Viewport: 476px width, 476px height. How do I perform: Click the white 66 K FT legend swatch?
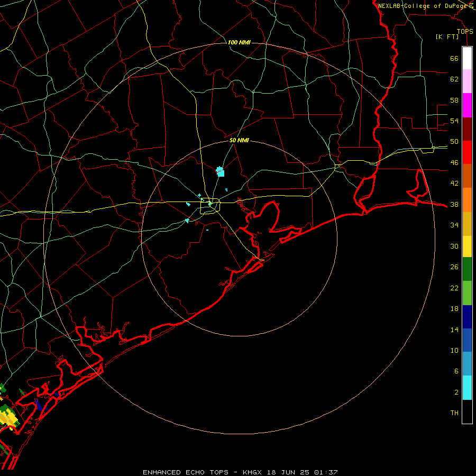click(x=467, y=58)
